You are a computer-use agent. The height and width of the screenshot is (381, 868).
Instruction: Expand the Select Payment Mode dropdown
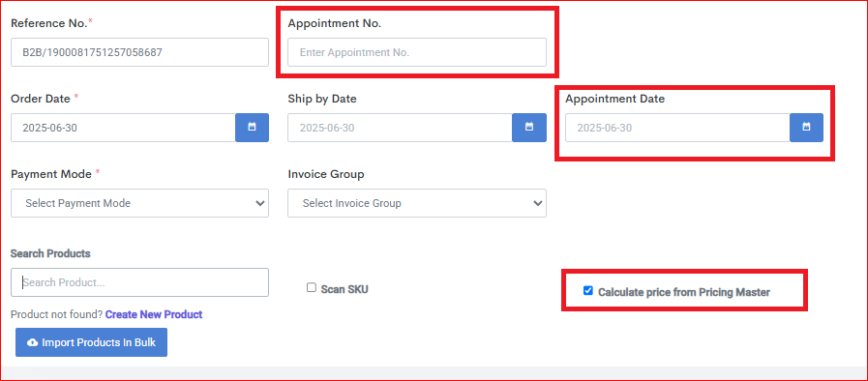click(x=139, y=203)
